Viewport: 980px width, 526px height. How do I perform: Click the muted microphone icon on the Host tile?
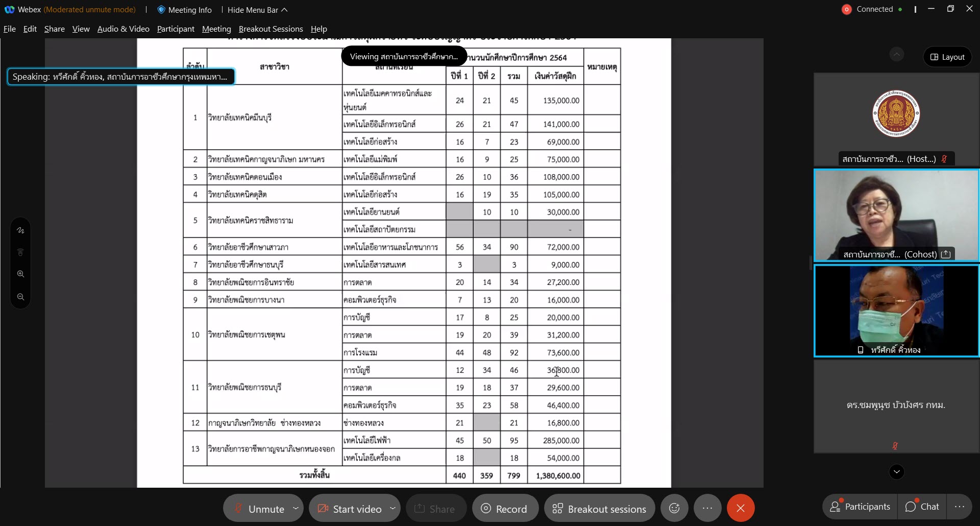944,159
